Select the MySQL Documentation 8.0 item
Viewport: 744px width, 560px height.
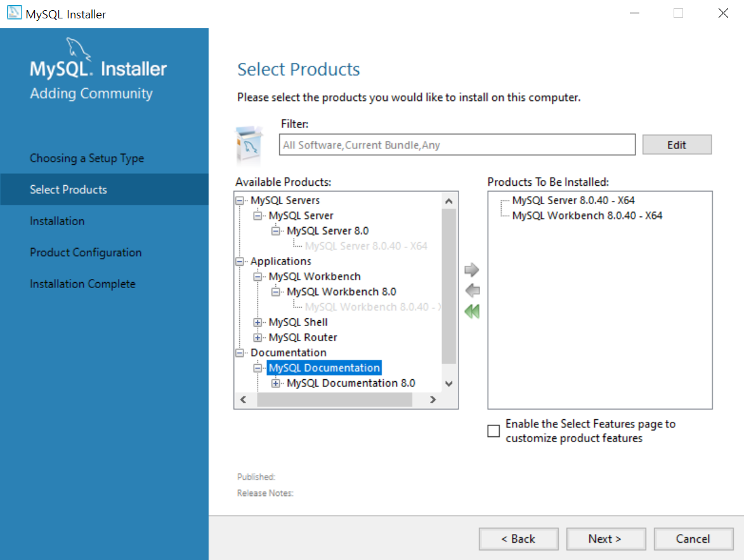[x=351, y=383]
